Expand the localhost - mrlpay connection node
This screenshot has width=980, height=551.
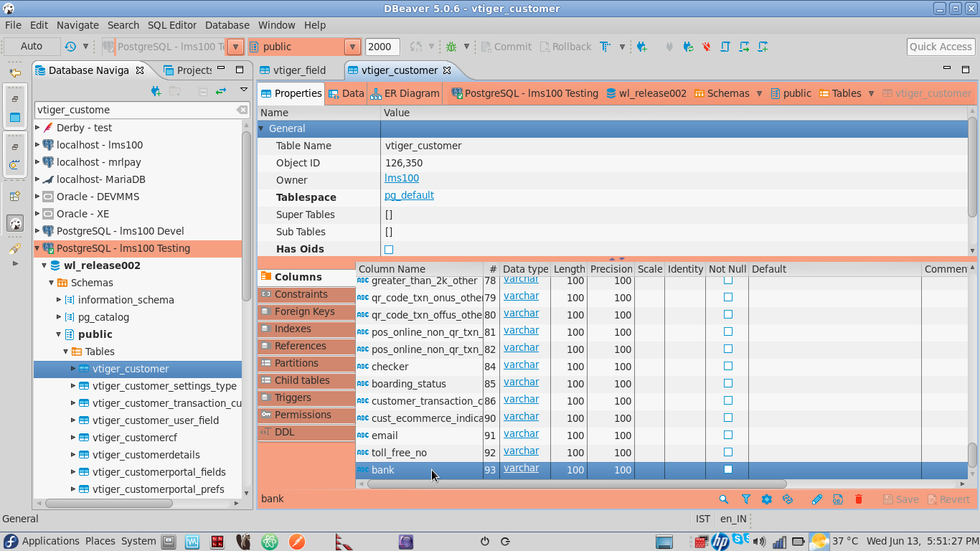(38, 162)
